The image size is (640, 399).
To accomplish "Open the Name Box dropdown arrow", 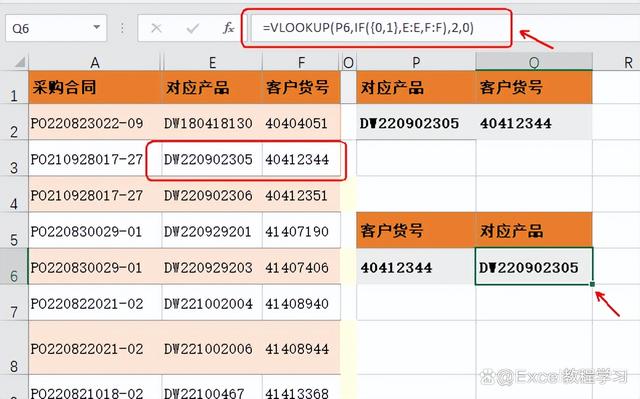I will pos(97,27).
